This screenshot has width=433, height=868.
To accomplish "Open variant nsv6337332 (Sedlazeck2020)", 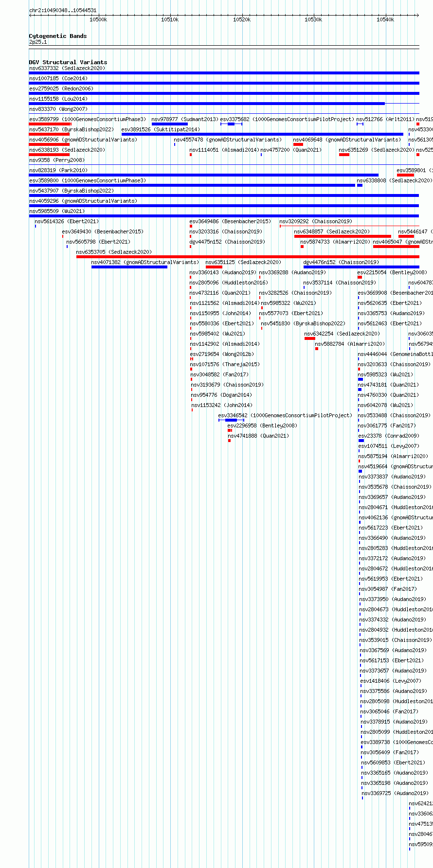I will click(x=67, y=69).
